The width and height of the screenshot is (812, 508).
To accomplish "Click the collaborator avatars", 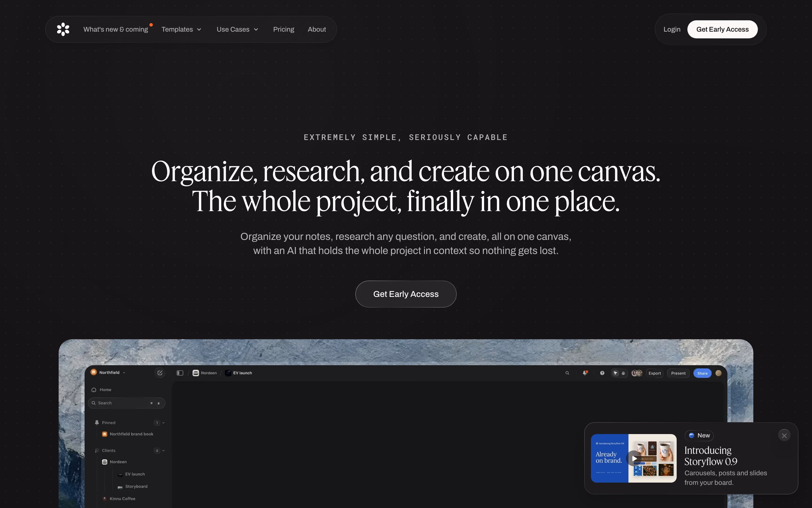I will 637,373.
